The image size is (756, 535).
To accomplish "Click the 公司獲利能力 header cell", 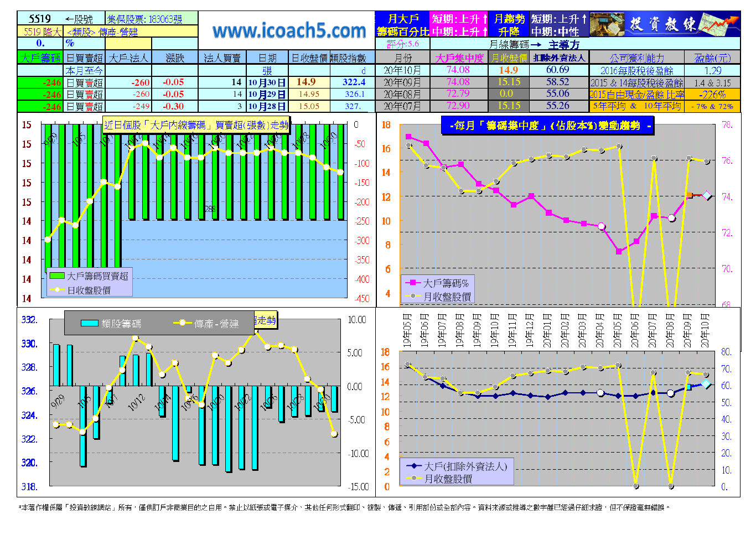I will tap(636, 58).
